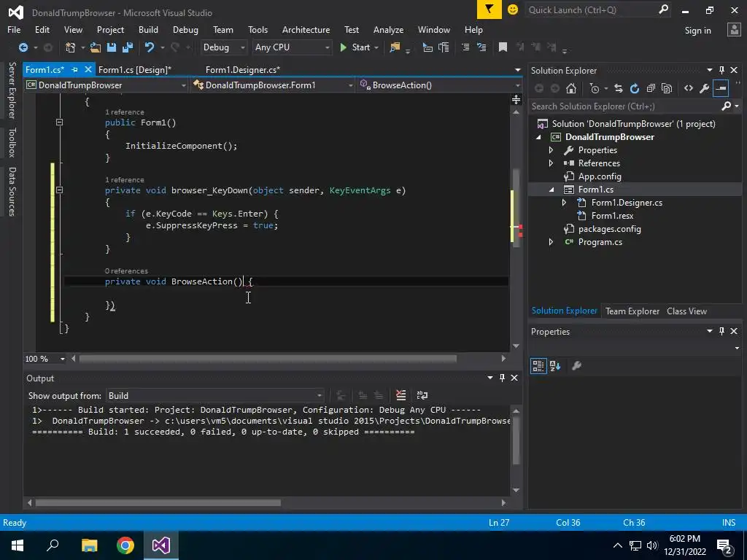Image resolution: width=747 pixels, height=560 pixels.
Task: Click the green Start debugging button
Action: click(355, 47)
